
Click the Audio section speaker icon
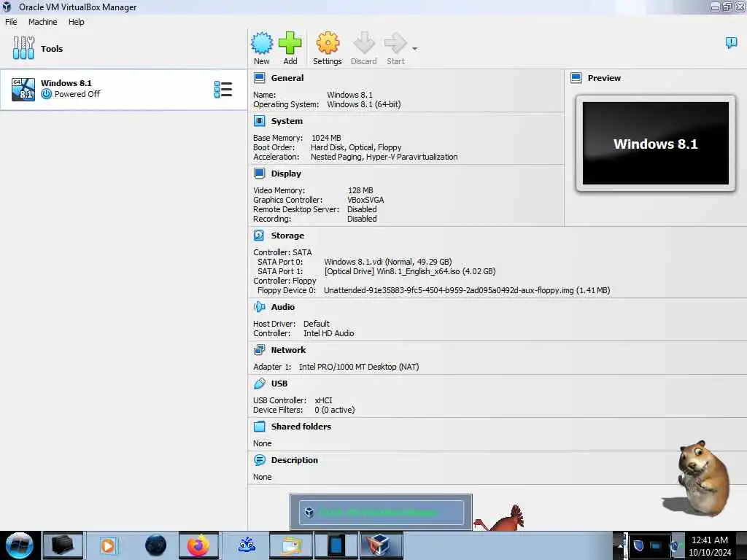pyautogui.click(x=259, y=307)
